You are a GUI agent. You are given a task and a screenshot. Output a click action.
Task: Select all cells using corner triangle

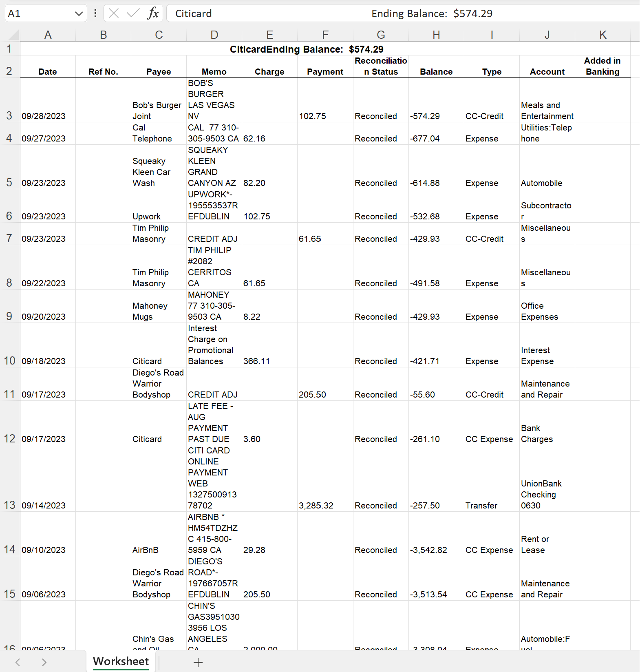(x=13, y=35)
